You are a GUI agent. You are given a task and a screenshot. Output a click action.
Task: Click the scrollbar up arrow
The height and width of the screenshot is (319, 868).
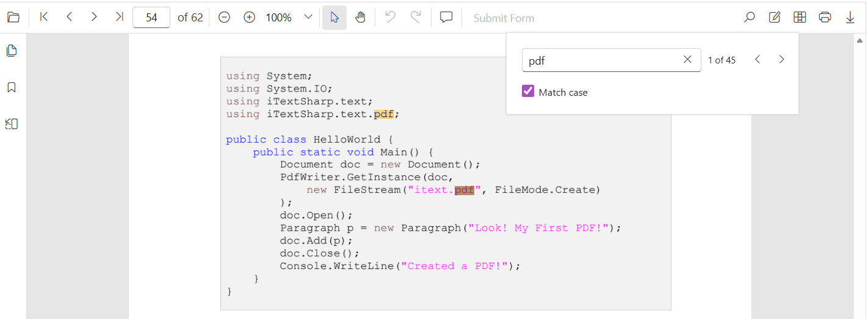point(859,41)
